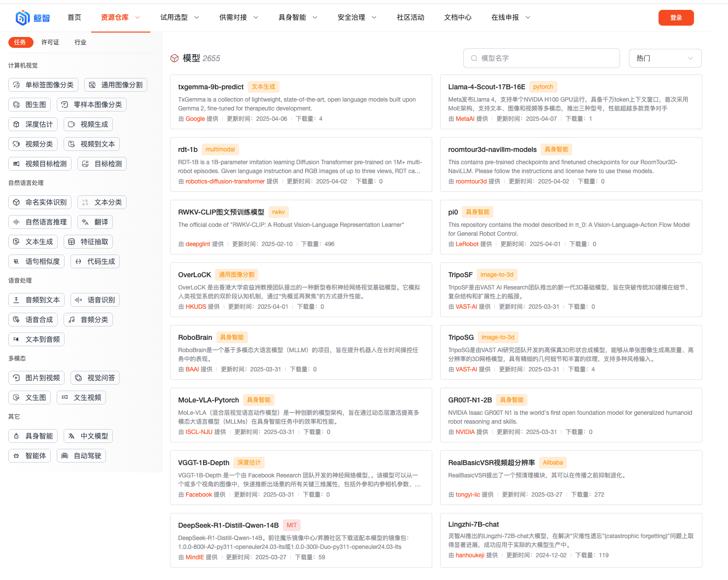Click the MIT tag on DeepSeek-R1-Distill-Qwen-14B

pos(292,525)
